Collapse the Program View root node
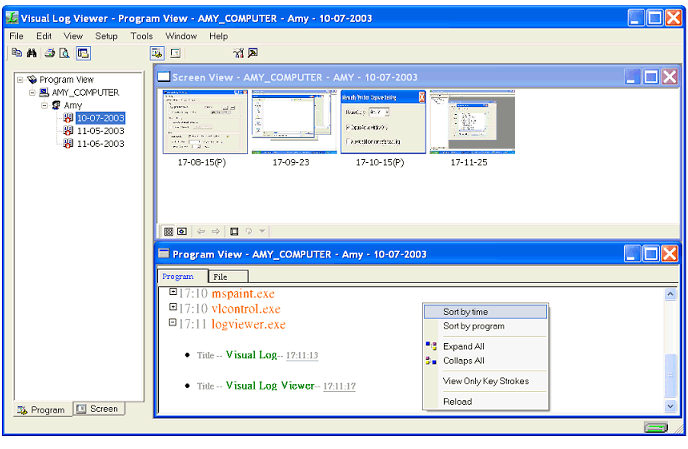The width and height of the screenshot is (688, 449). coord(20,80)
